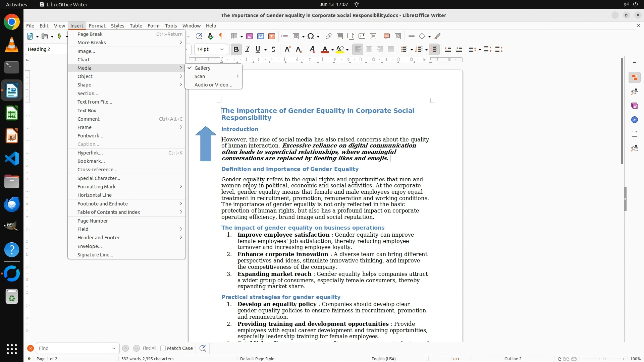This screenshot has height=362, width=644.
Task: Open the Navigator sidebar compass icon
Action: tap(634, 120)
